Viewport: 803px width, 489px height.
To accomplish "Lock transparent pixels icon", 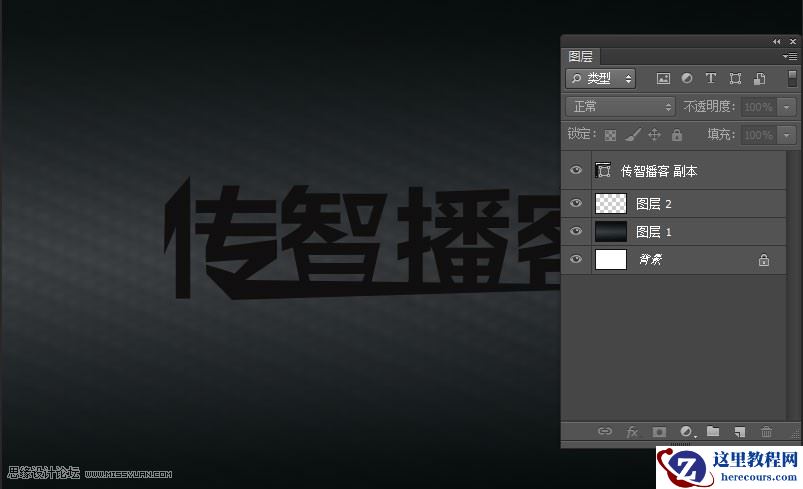I will click(610, 135).
